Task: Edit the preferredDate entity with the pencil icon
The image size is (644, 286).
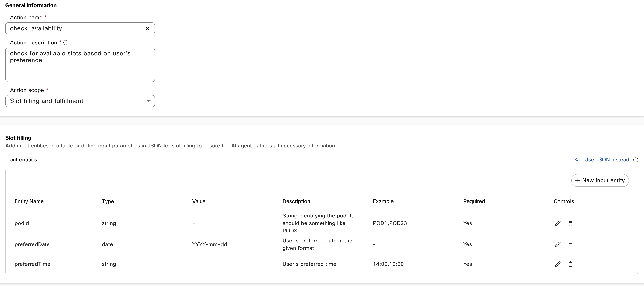Action: (x=558, y=244)
